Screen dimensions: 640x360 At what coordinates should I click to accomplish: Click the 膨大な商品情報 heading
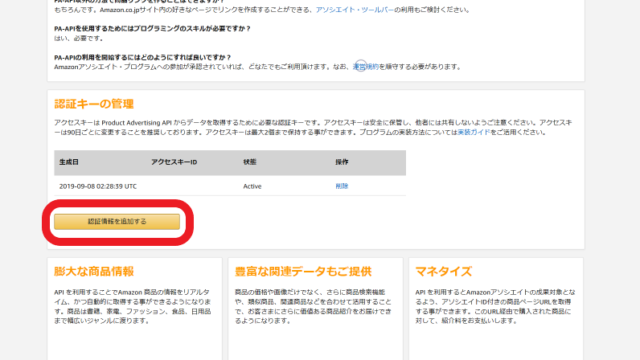click(94, 271)
